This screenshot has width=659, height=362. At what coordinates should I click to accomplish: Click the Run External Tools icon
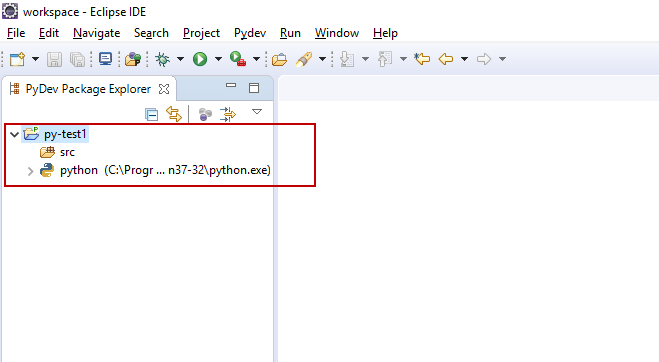238,59
